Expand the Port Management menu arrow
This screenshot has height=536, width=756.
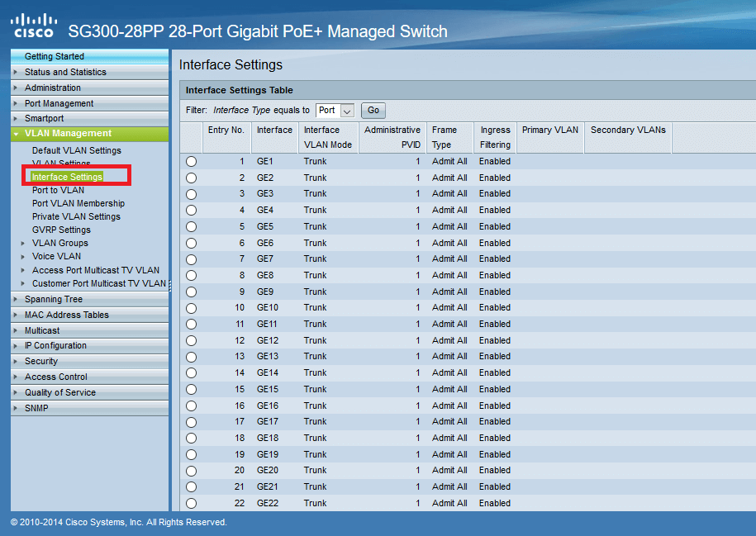tap(16, 103)
